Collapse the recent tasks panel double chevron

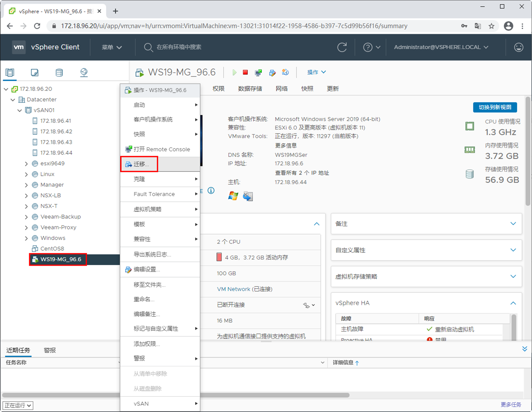524,349
